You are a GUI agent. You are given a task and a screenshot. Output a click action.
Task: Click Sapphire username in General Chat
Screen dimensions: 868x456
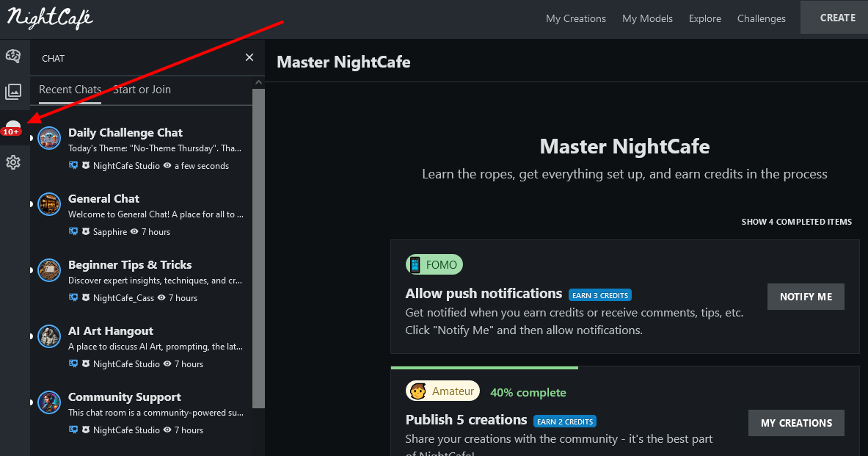(109, 231)
